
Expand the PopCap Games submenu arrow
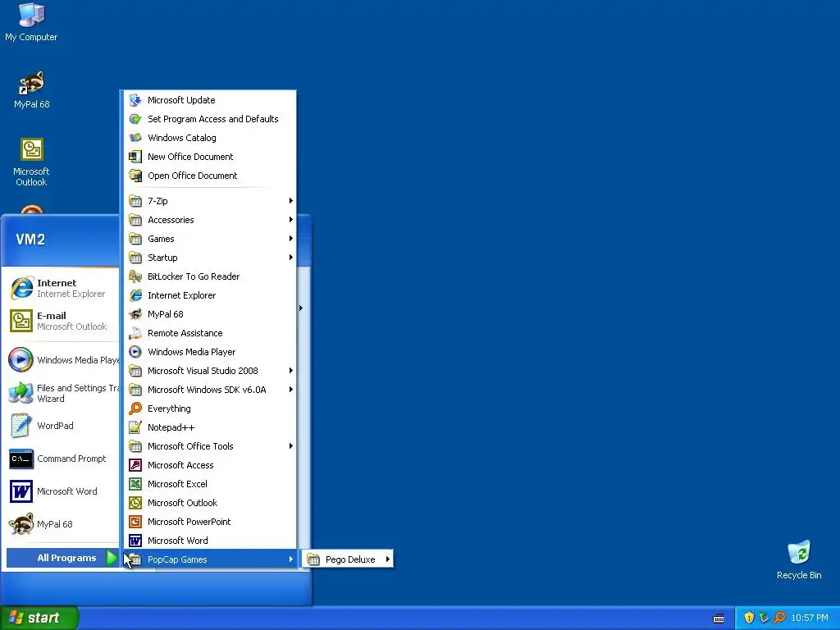(291, 559)
